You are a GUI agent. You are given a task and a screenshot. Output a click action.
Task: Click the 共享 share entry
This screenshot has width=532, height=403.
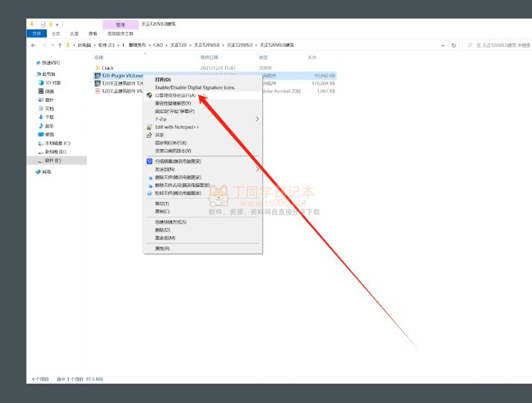(160, 135)
